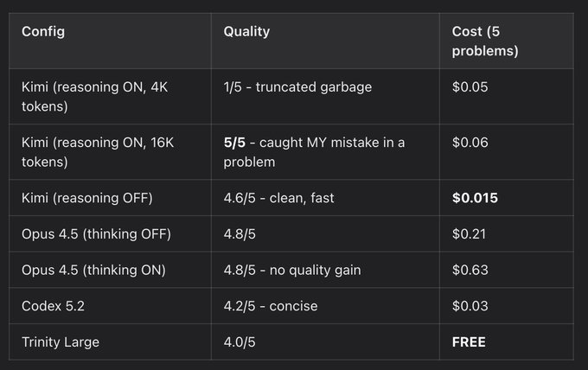Click the Config column header
Viewport: 588px width, 370px height.
[43, 32]
